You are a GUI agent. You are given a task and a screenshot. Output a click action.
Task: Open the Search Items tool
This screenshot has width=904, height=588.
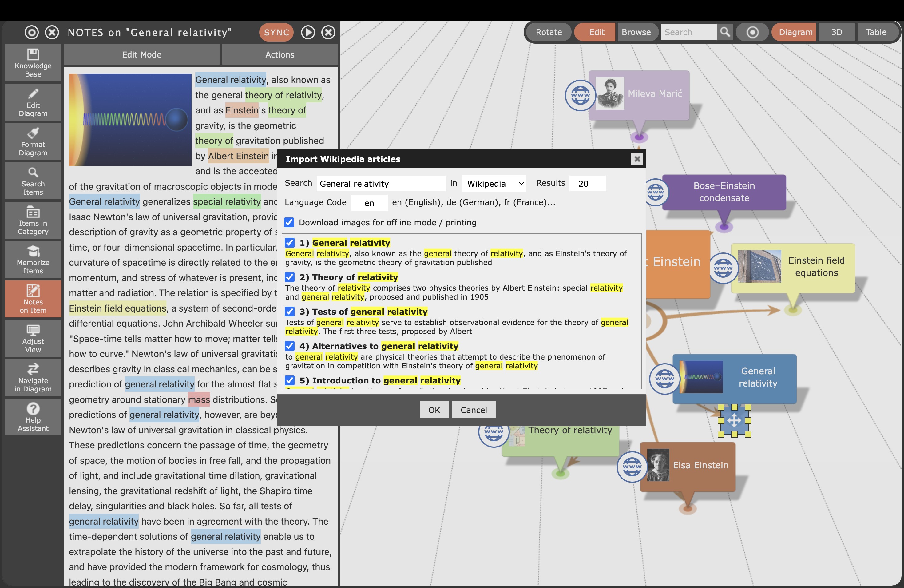tap(33, 181)
